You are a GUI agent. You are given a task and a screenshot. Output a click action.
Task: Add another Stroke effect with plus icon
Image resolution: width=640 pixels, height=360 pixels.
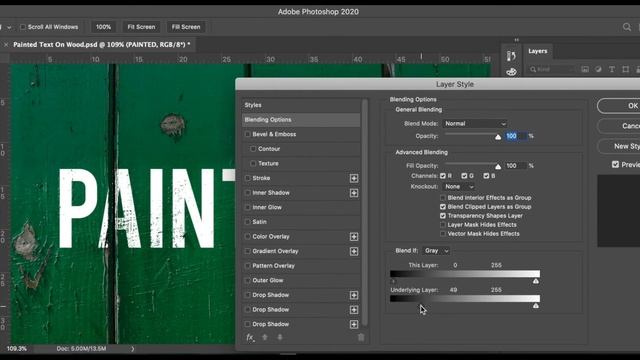354,178
